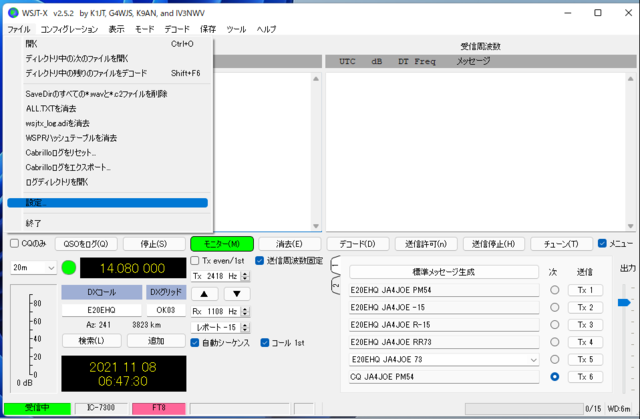Image resolution: width=640 pixels, height=419 pixels.
Task: Open the モード menu
Action: coord(144,29)
